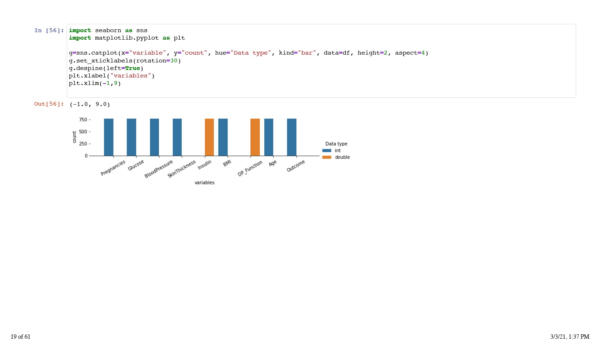The width and height of the screenshot is (600, 364).
Task: Click the 'variables' x-axis title
Action: tap(204, 183)
